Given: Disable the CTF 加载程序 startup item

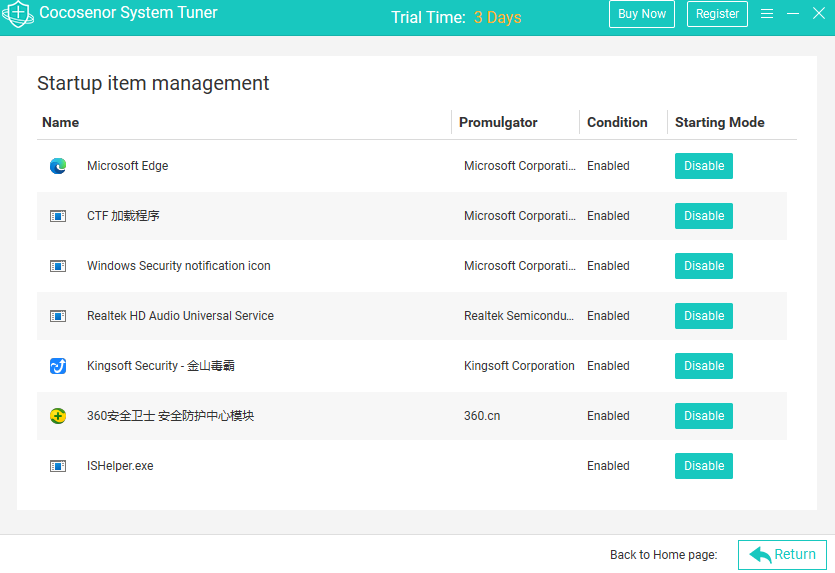Looking at the screenshot, I should coord(704,216).
